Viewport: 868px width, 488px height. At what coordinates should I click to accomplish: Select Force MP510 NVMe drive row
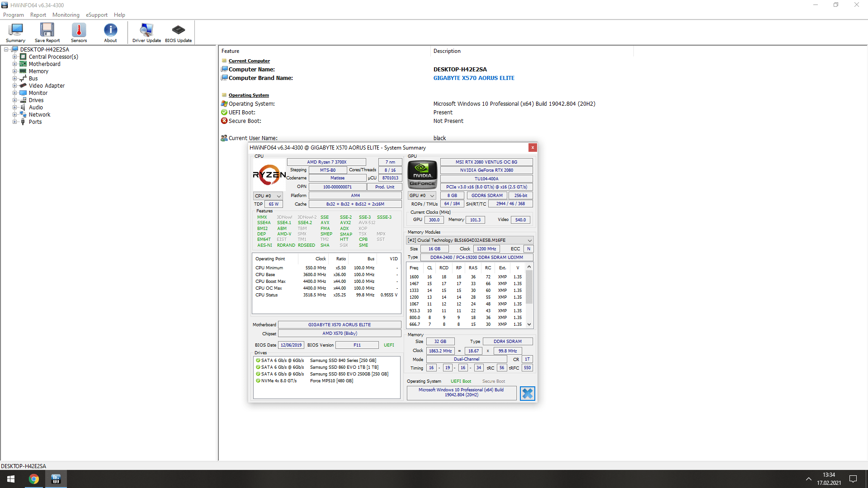point(326,381)
